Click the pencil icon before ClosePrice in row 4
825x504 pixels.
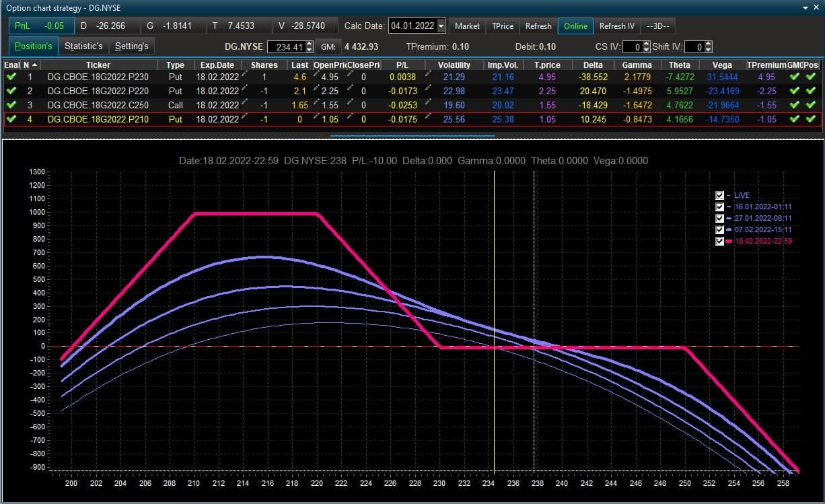[350, 118]
